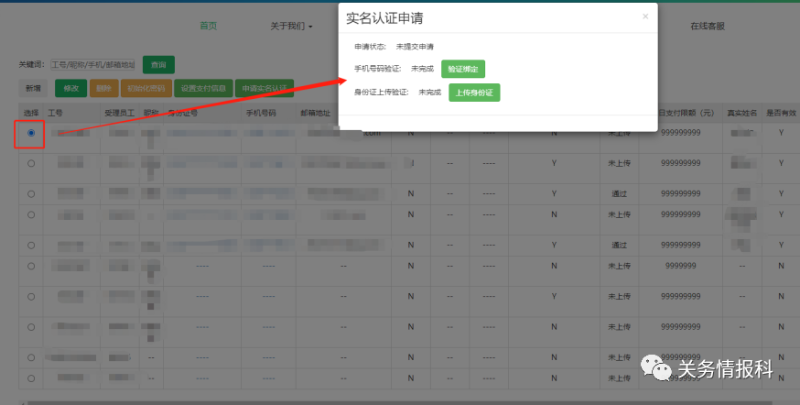Viewport: 800px width, 405px height.
Task: Click the green 验证绑定 button
Action: coord(463,69)
